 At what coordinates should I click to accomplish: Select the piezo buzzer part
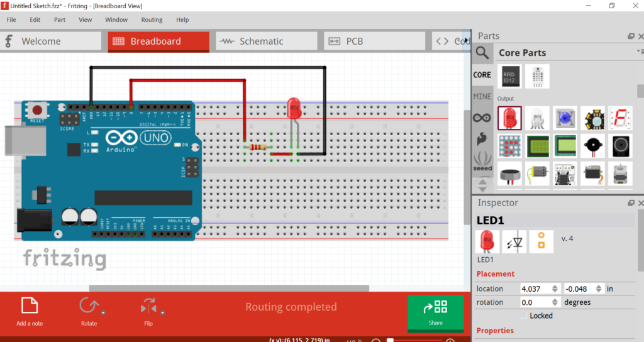coord(592,146)
